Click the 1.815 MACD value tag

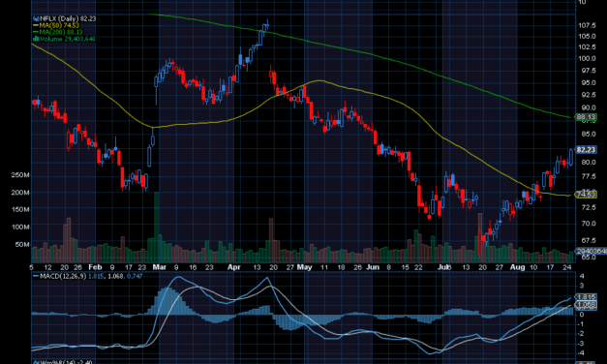pos(586,297)
